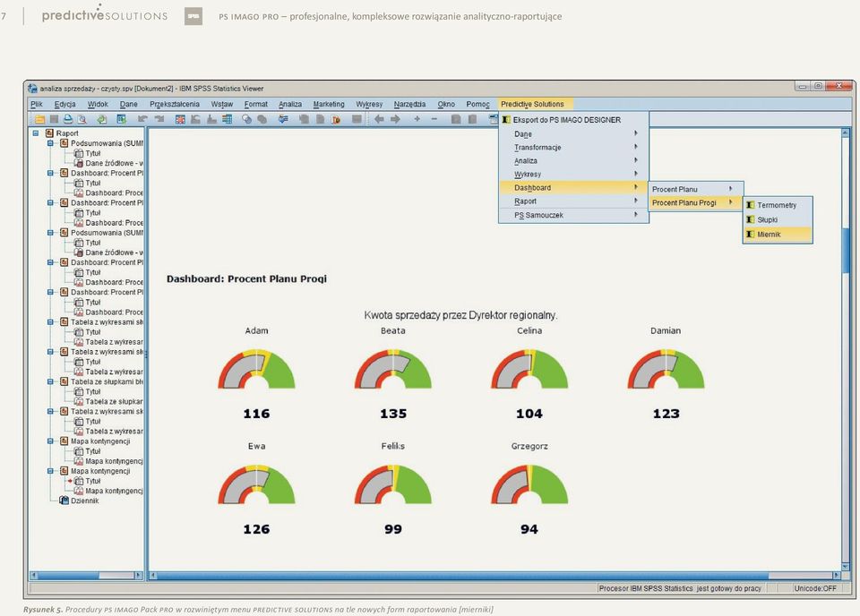Open the Narzędzia menu
The width and height of the screenshot is (860, 616).
pos(409,104)
